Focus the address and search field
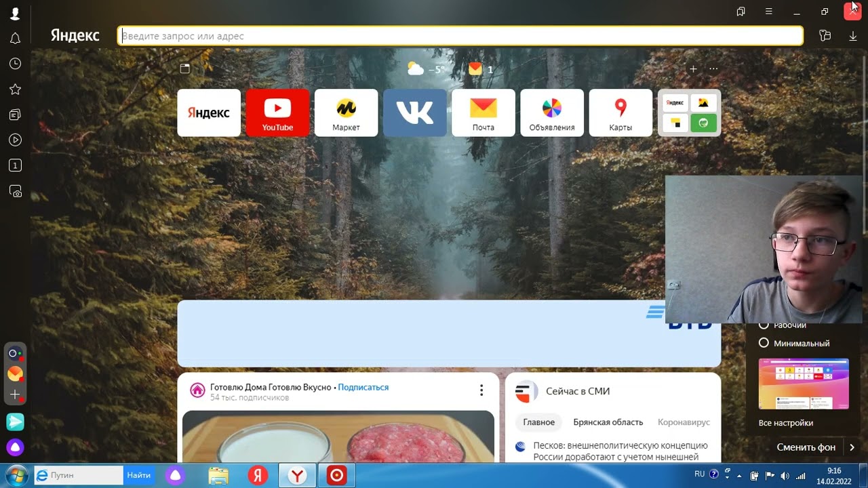Viewport: 868px width, 488px height. click(x=460, y=36)
